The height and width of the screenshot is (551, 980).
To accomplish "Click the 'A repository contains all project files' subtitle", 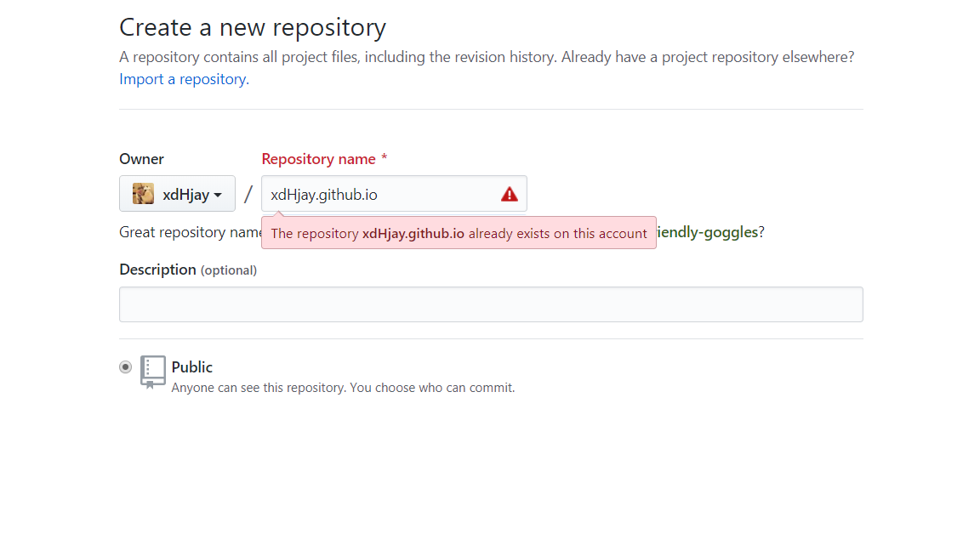I will click(487, 57).
